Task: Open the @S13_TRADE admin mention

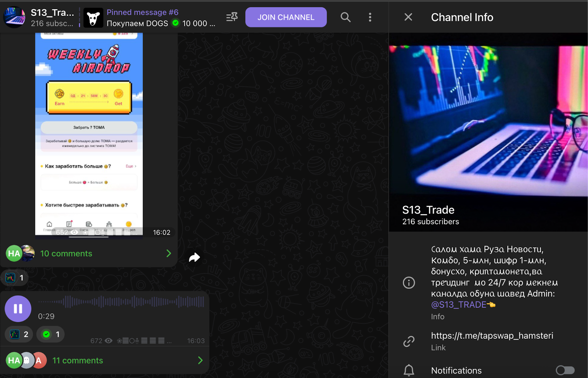Action: pyautogui.click(x=459, y=305)
